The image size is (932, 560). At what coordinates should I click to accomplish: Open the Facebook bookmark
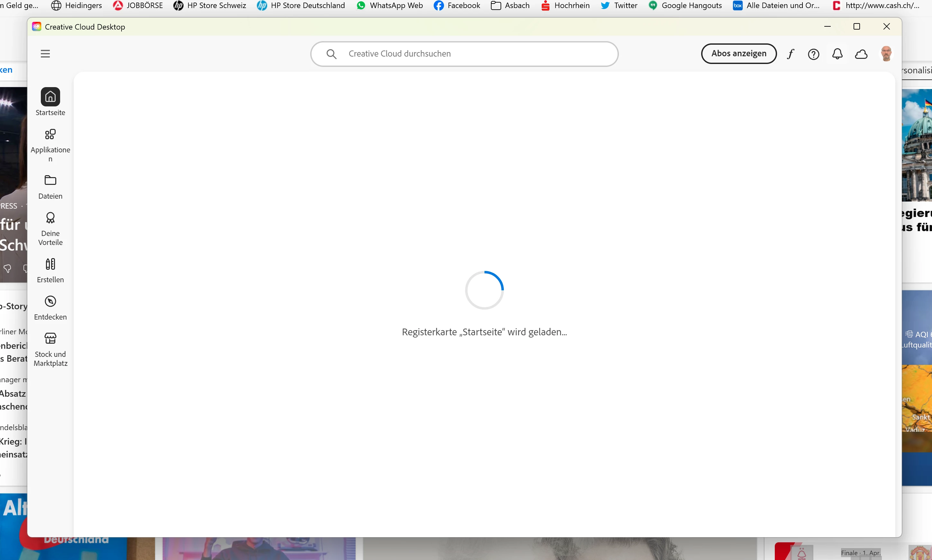tap(457, 6)
